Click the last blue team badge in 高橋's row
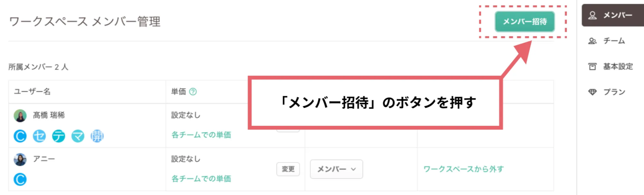The image size is (644, 195). pyautogui.click(x=97, y=136)
